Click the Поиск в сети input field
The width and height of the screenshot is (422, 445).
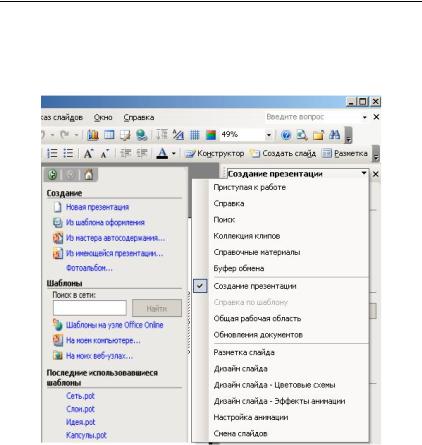(90, 308)
